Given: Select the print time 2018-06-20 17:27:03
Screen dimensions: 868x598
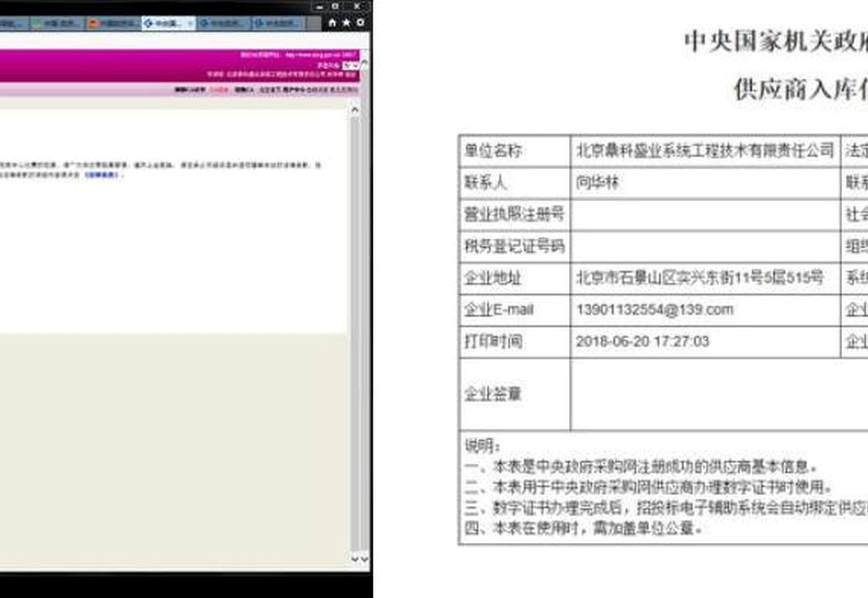Looking at the screenshot, I should click(642, 341).
